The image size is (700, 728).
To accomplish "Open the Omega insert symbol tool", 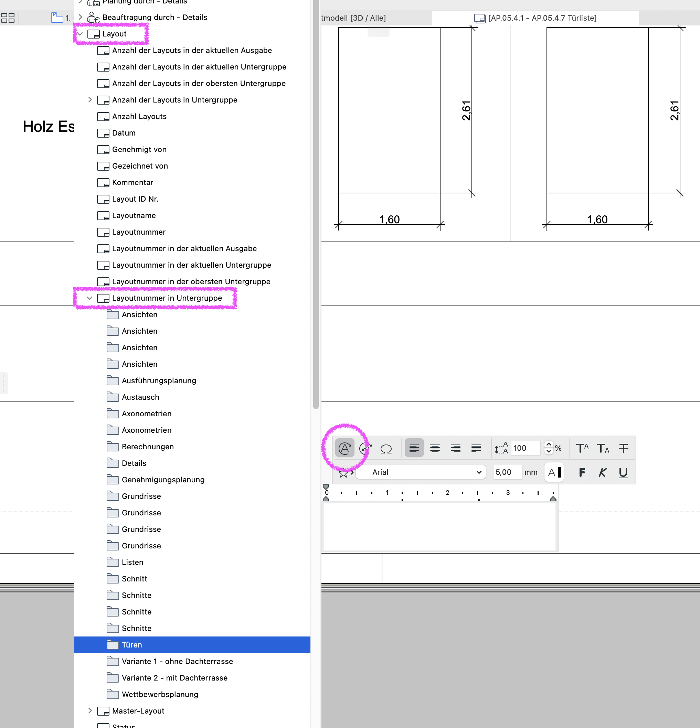I will pos(386,449).
